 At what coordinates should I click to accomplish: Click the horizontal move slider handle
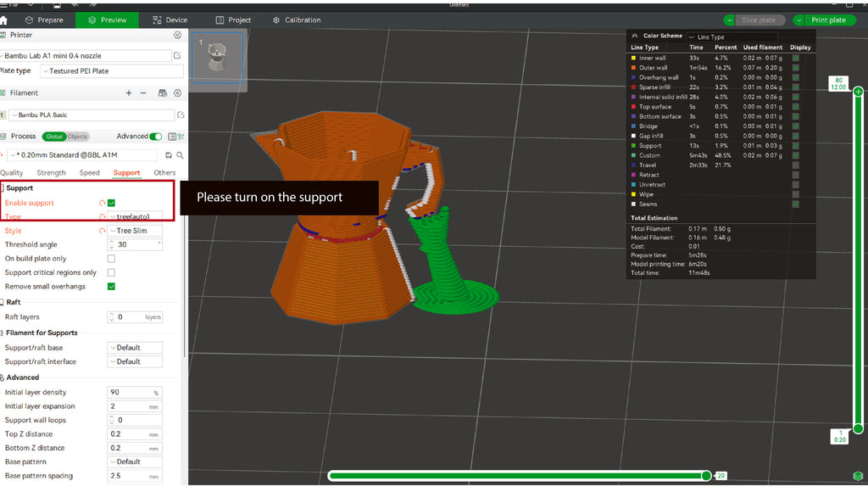(x=706, y=476)
